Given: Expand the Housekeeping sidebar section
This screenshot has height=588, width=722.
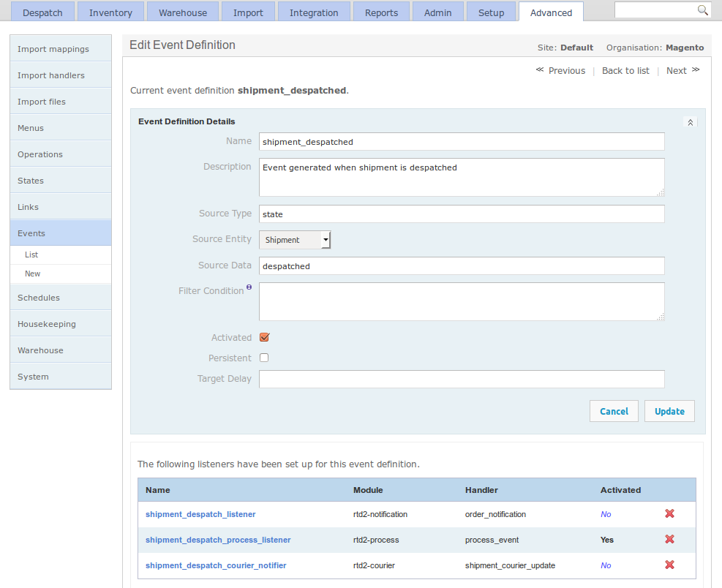Looking at the screenshot, I should point(45,324).
